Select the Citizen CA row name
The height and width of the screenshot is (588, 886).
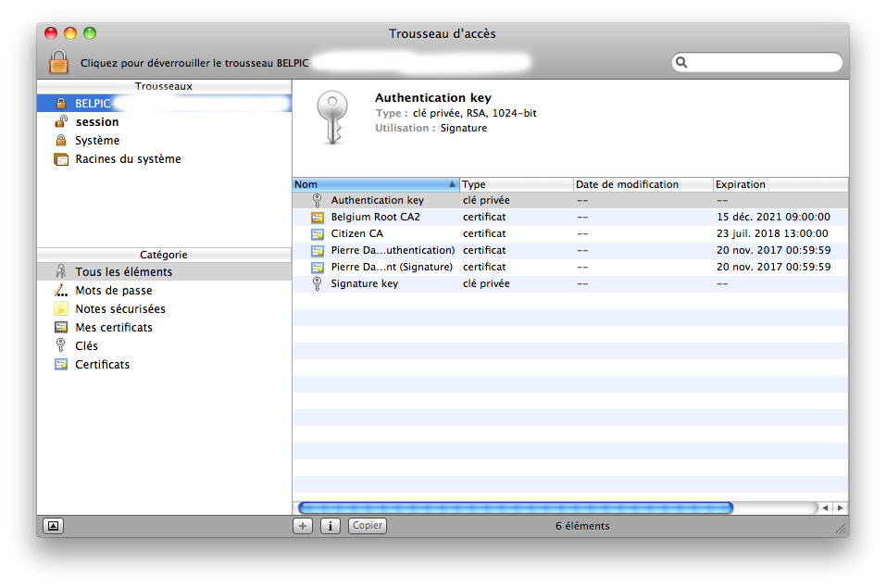(x=357, y=233)
